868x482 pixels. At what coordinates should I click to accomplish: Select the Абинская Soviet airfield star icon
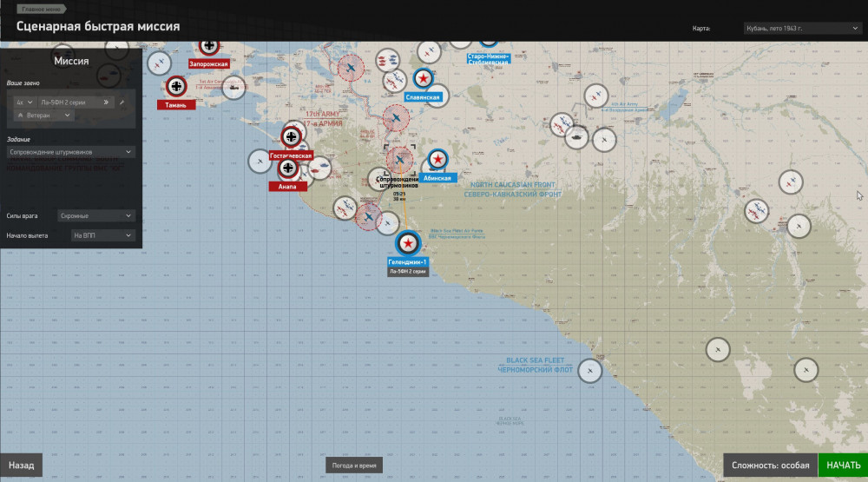pos(437,160)
